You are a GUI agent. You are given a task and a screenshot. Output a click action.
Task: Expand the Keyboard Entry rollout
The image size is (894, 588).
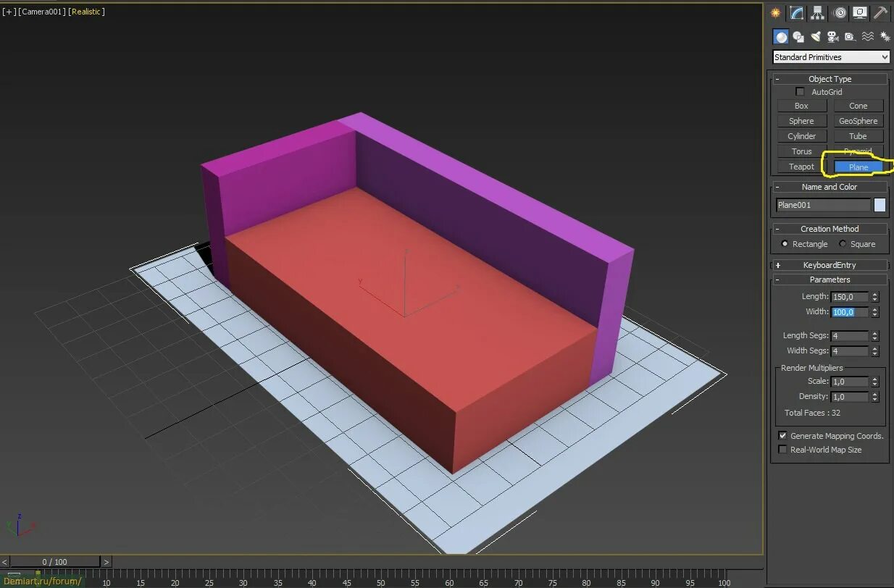pyautogui.click(x=830, y=264)
